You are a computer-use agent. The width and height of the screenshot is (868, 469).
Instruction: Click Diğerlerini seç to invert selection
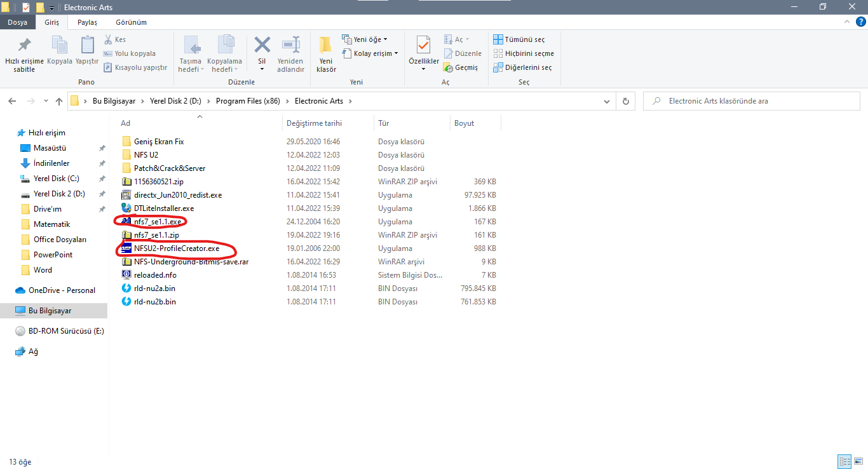522,67
